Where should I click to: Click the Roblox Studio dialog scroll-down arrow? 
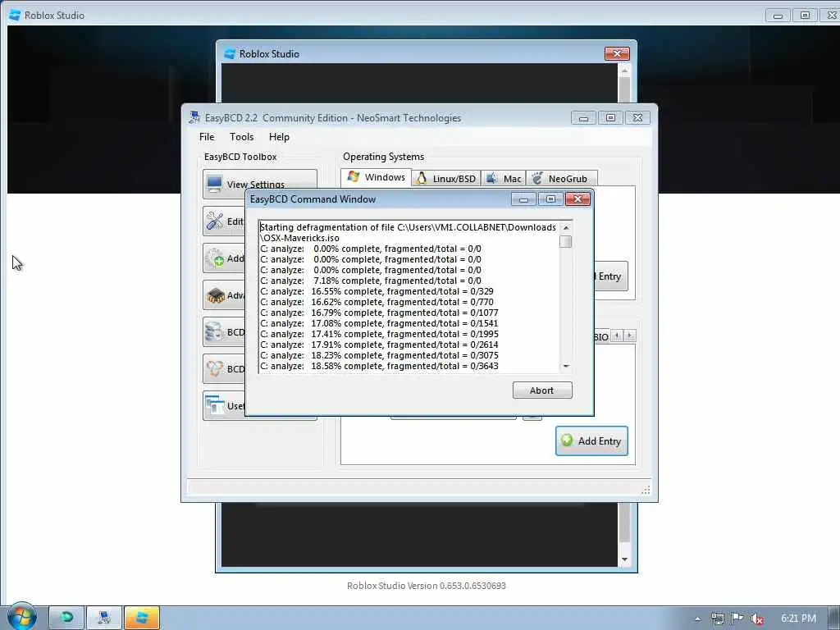pos(624,559)
